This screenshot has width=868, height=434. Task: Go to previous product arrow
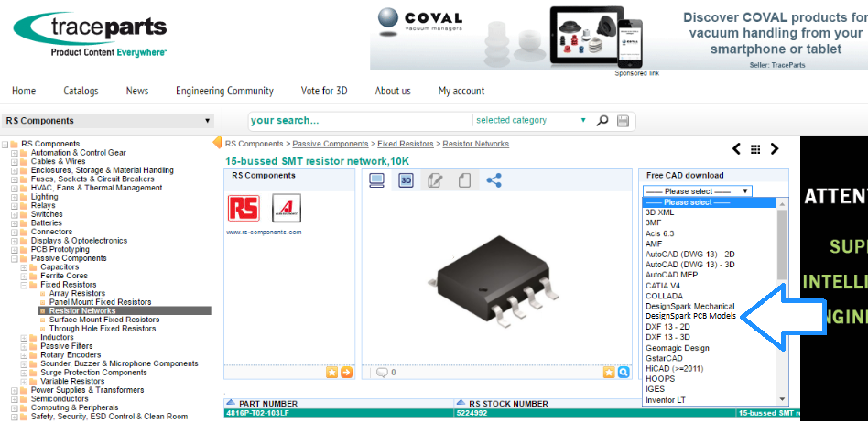(x=736, y=149)
